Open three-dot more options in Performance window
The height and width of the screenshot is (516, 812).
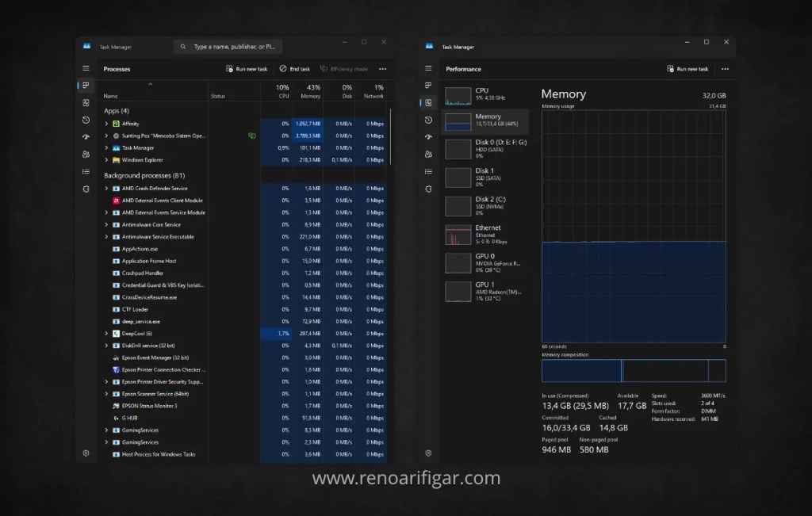(x=725, y=69)
